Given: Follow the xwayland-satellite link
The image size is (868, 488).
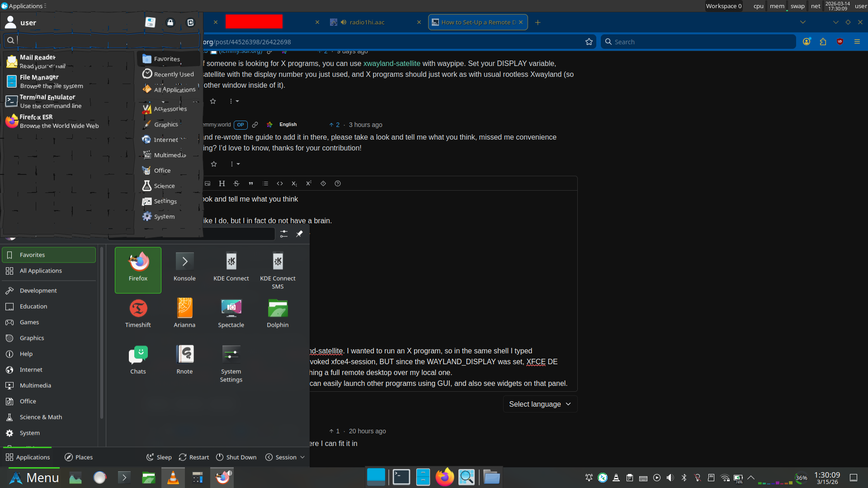Looking at the screenshot, I should tap(392, 63).
